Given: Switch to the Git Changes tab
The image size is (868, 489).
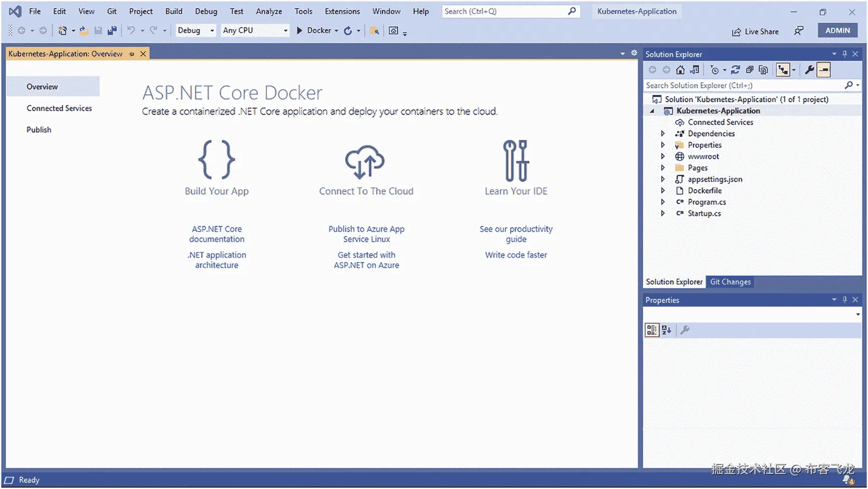Looking at the screenshot, I should [730, 282].
